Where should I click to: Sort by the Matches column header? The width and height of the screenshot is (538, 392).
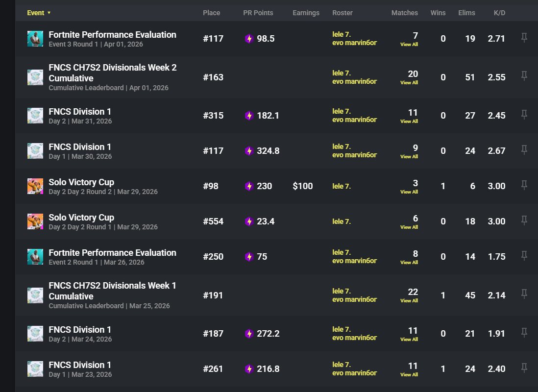pos(405,13)
